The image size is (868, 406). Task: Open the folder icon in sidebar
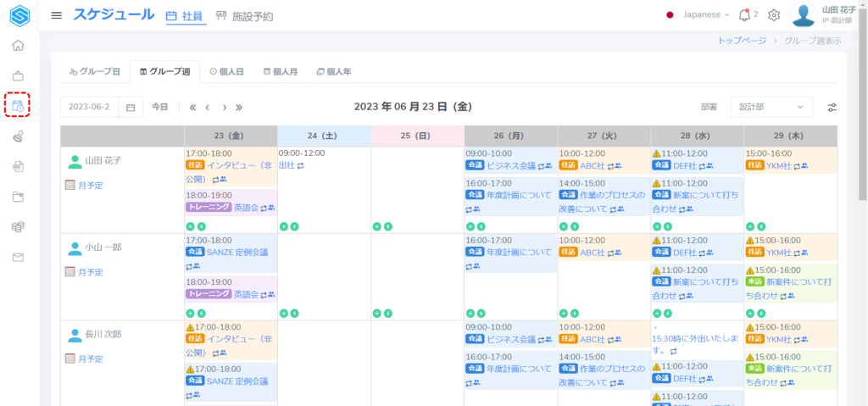click(x=18, y=197)
